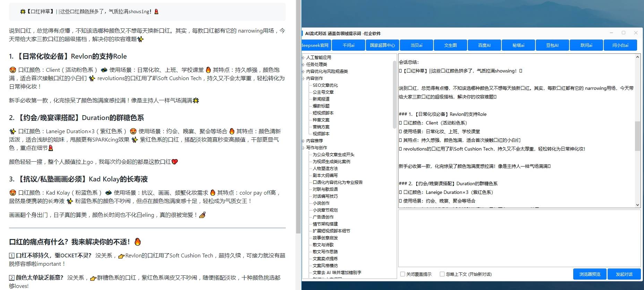Select 公主号文章 prompt
Image resolution: width=644 pixels, height=290 pixels.
tap(323, 92)
